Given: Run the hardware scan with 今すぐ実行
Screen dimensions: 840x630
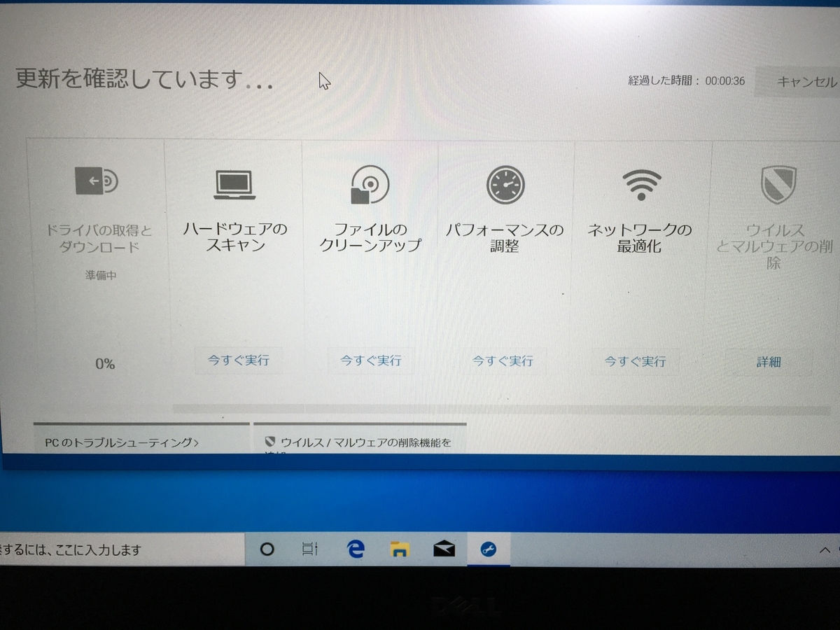Looking at the screenshot, I should point(238,360).
